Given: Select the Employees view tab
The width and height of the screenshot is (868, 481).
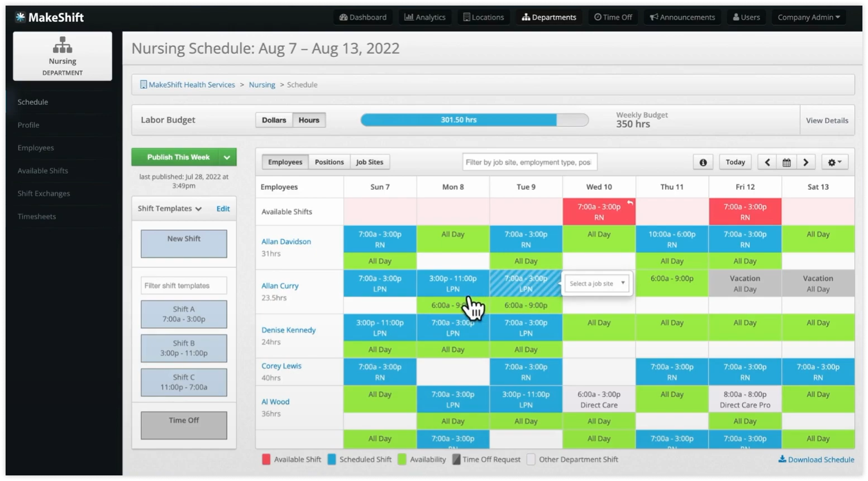Looking at the screenshot, I should point(285,162).
